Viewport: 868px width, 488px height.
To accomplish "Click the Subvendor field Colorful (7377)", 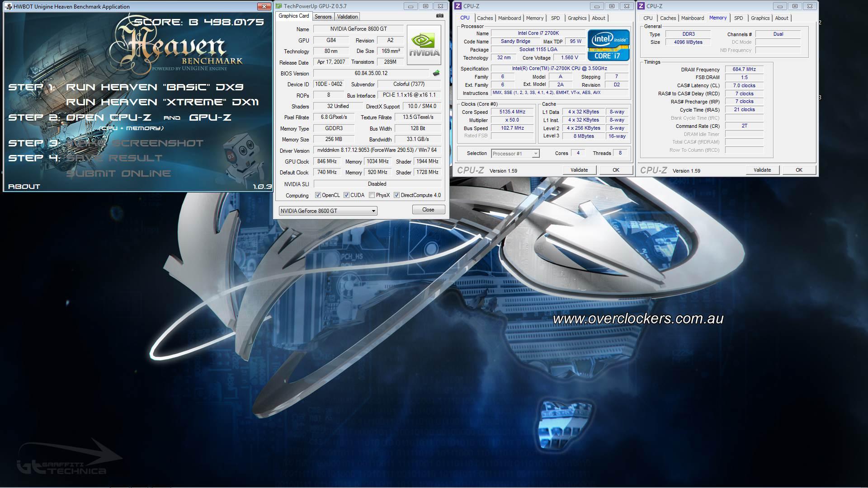I will pyautogui.click(x=409, y=84).
